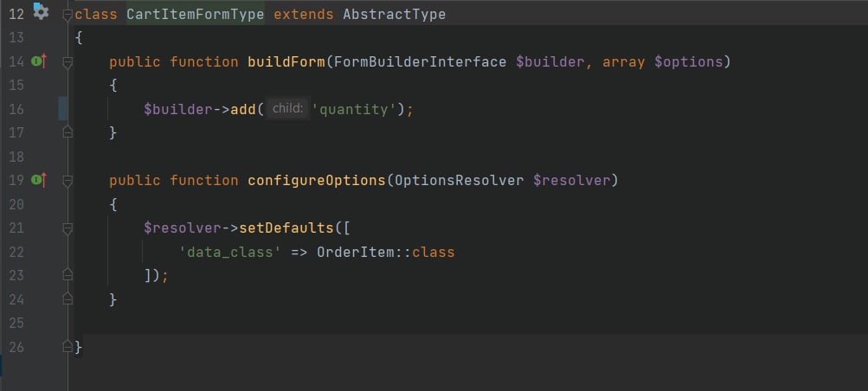Screen dimensions: 868x391
Task: Click the $options parameter
Action: click(x=689, y=62)
